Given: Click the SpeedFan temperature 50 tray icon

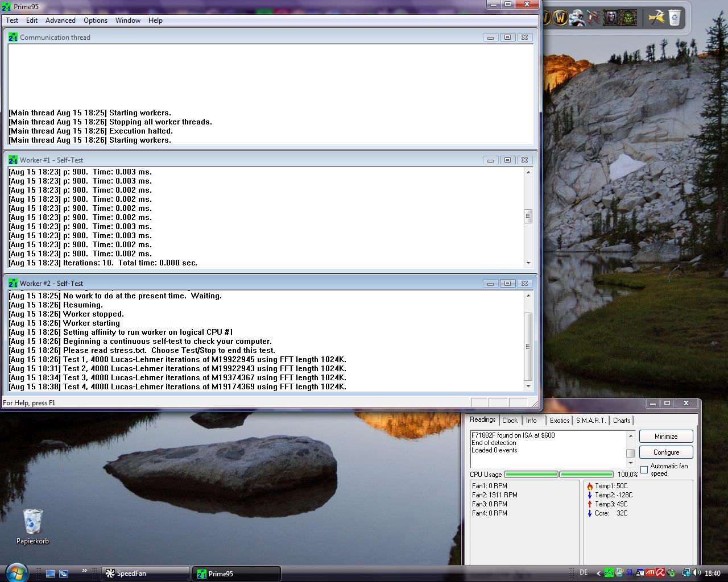Looking at the screenshot, I should (x=629, y=573).
